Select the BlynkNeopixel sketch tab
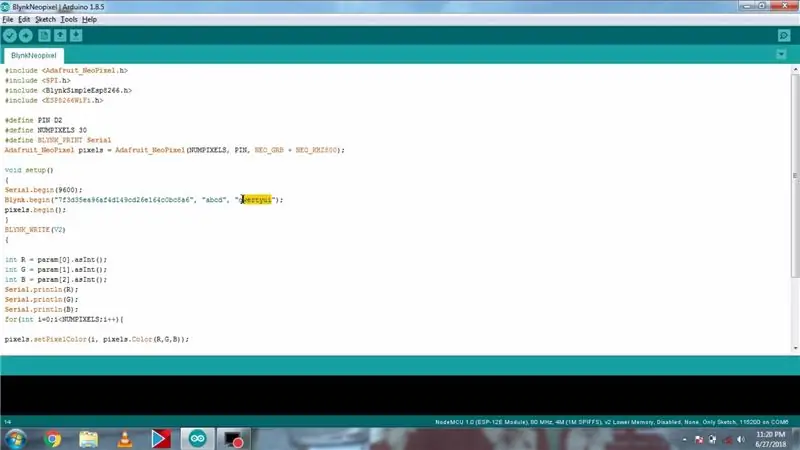Viewport: 800px width, 450px height. (34, 55)
